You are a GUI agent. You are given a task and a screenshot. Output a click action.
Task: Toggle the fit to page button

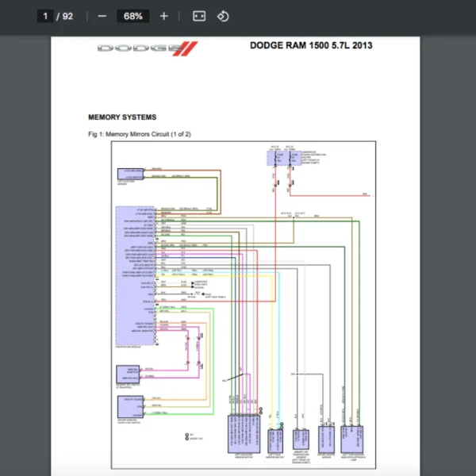pos(199,16)
